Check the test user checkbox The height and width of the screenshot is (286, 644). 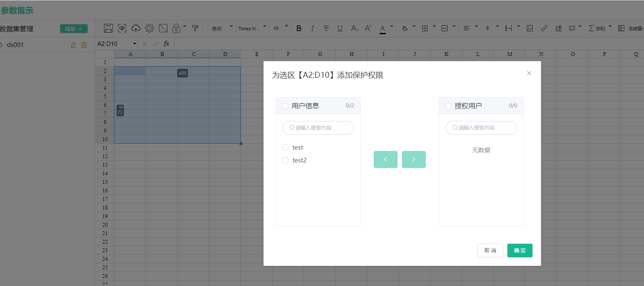tap(285, 147)
